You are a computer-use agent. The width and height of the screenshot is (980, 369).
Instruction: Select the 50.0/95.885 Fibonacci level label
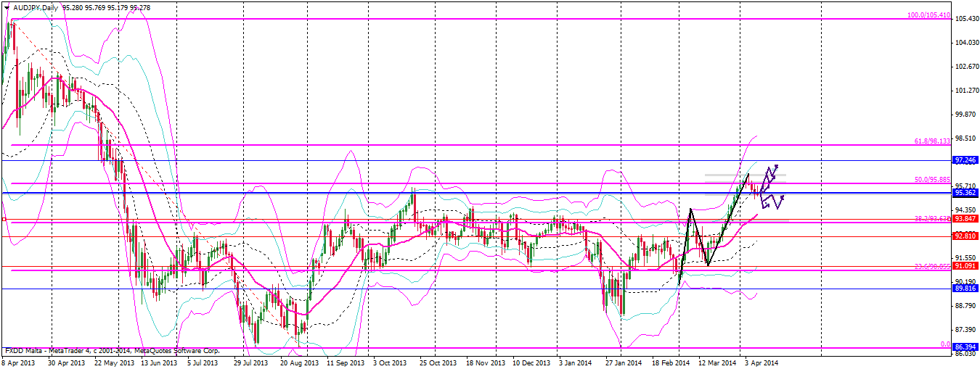coord(932,179)
